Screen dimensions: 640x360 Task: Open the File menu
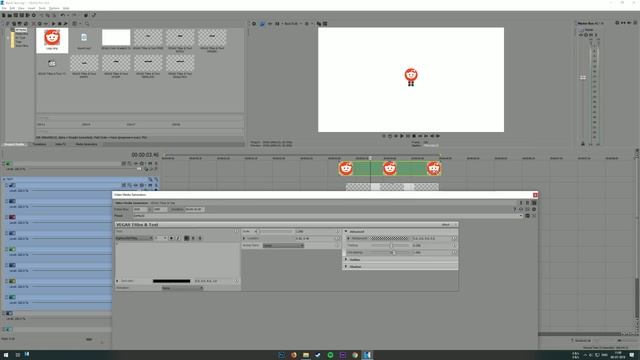[4, 8]
